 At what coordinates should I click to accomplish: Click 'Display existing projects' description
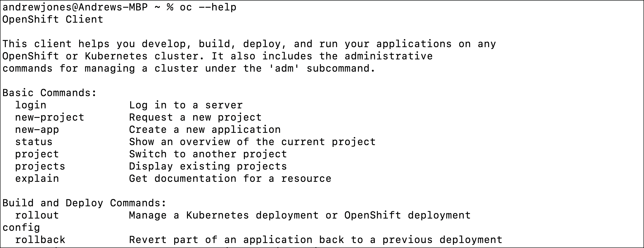tap(208, 167)
